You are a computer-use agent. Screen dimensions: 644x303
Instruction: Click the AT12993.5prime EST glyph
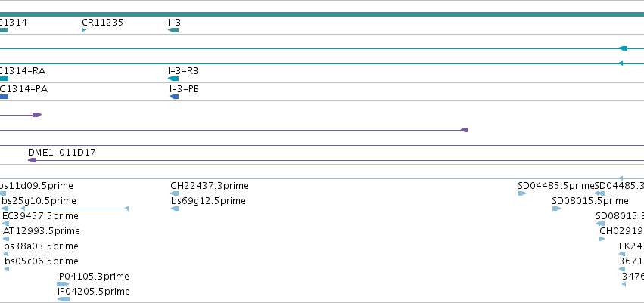[x=6, y=239]
